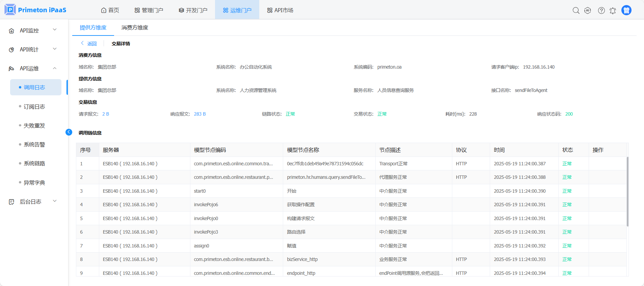Open the 开发门户 top menu
This screenshot has width=644, height=286.
click(x=193, y=10)
